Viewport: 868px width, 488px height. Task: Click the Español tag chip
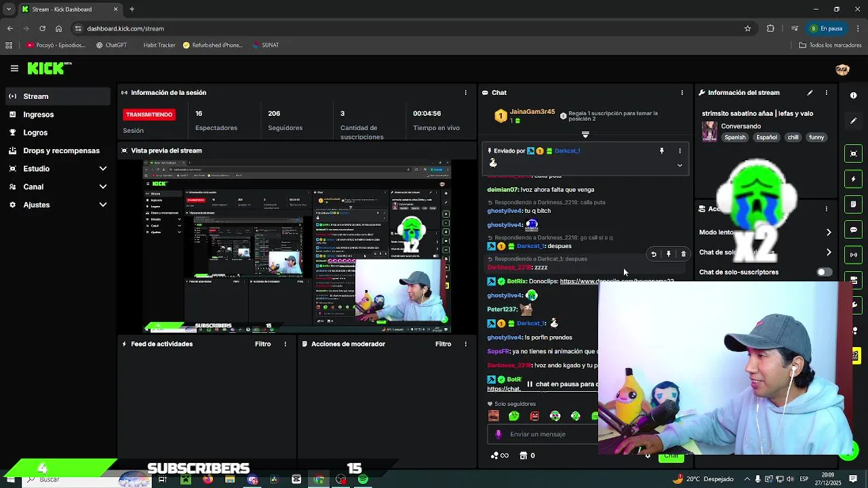766,138
